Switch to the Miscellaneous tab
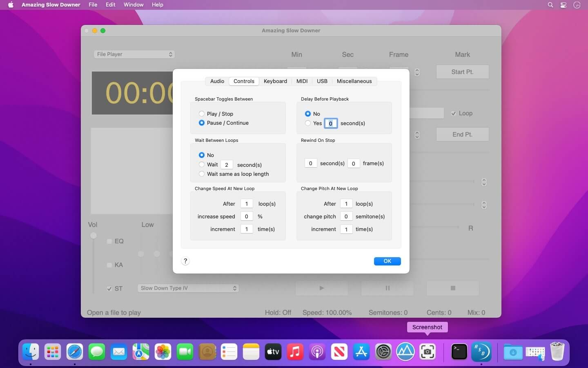Image resolution: width=588 pixels, height=368 pixels. point(354,81)
